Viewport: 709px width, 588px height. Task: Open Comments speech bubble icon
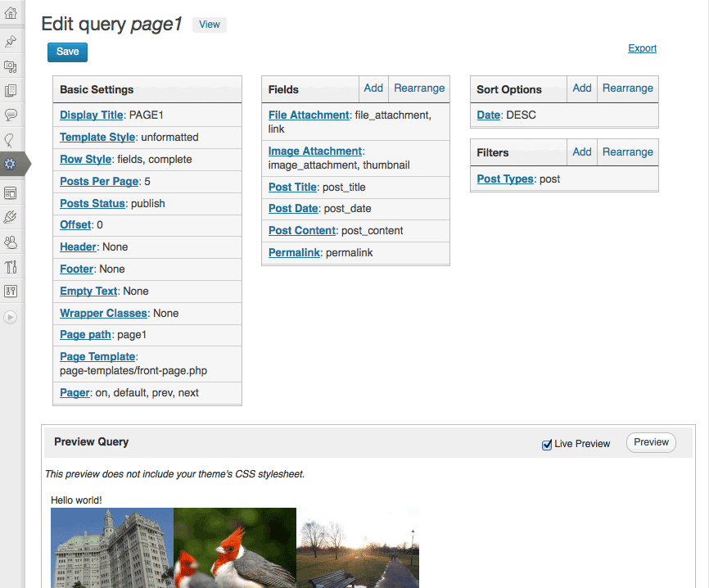11,115
